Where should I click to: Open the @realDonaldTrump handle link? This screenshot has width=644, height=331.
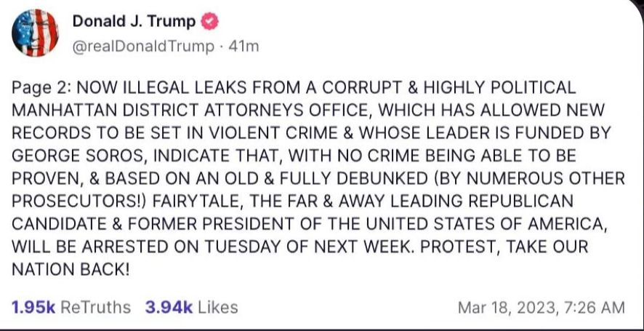(143, 46)
